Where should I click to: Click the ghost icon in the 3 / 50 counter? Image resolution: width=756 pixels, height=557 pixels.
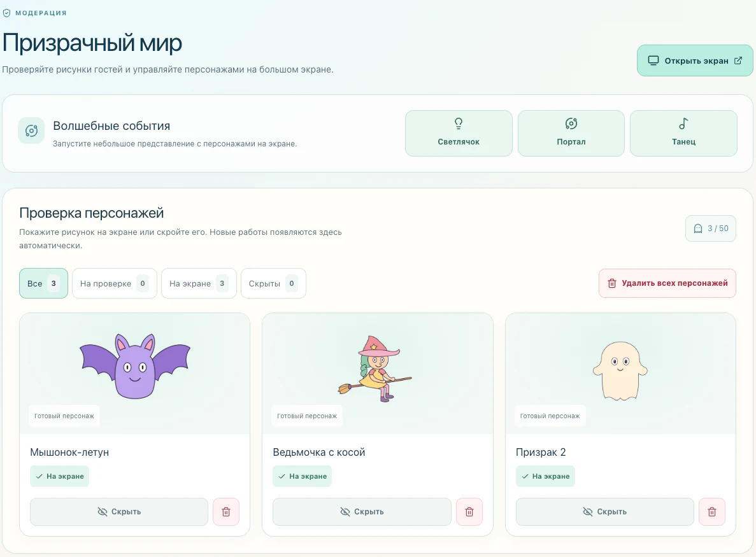(697, 229)
